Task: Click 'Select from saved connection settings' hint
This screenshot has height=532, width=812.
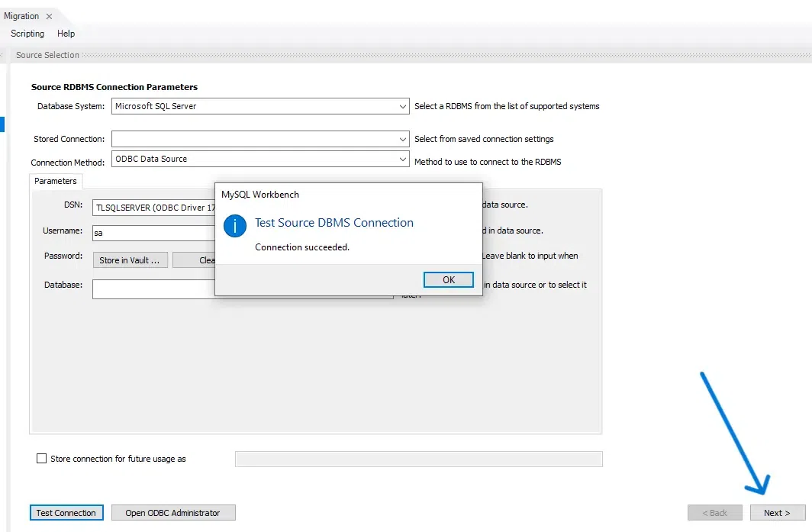Action: point(484,139)
